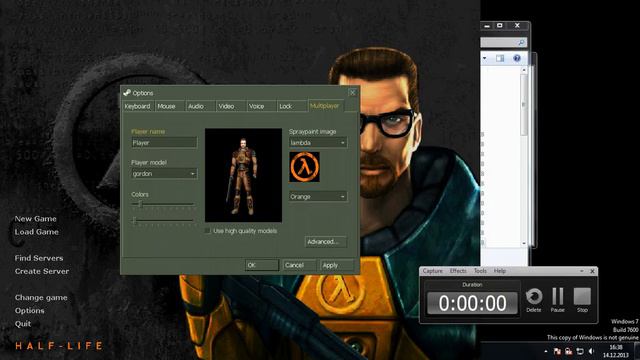
Task: Open the Capture menu in recorder
Action: click(x=432, y=271)
